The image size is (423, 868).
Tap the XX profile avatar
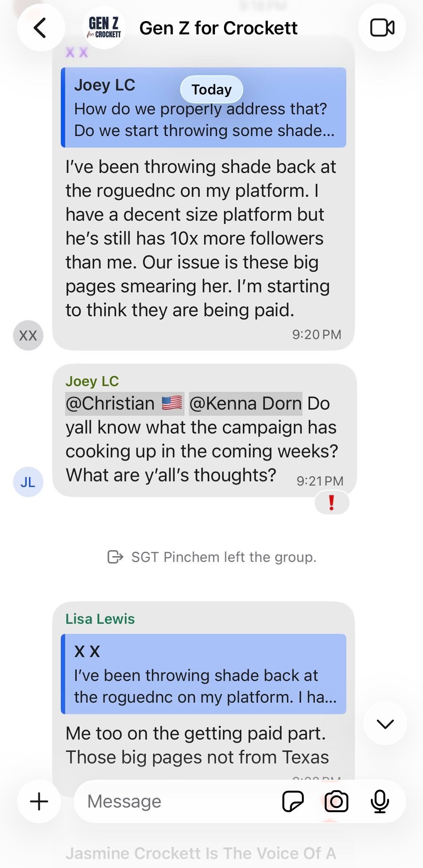click(28, 335)
